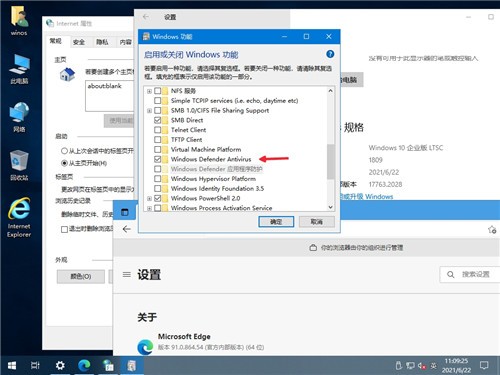Click the search icon in Edge settings search
This screenshot has width=500, height=375.
coord(451,275)
